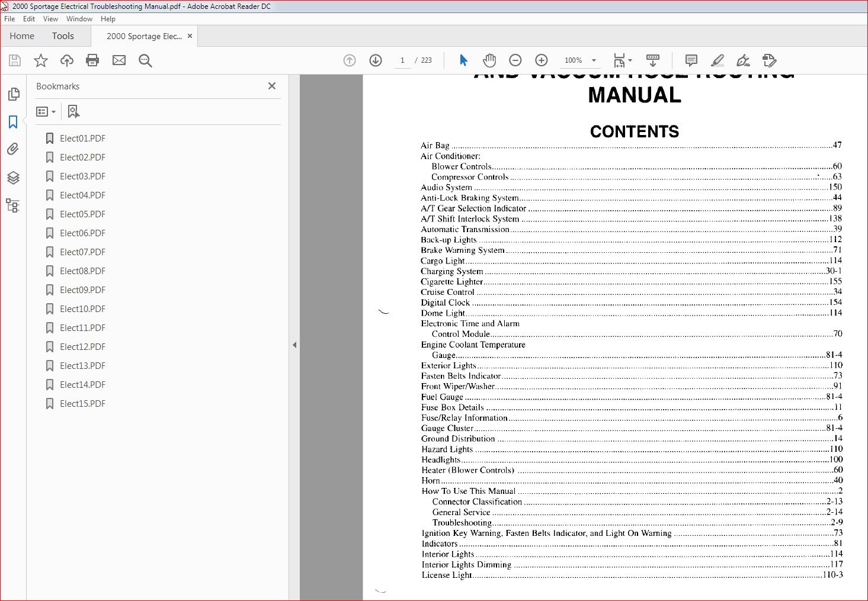Viewport: 868px width, 601px height.
Task: Open the Layers sidebar panel
Action: pyautogui.click(x=13, y=178)
